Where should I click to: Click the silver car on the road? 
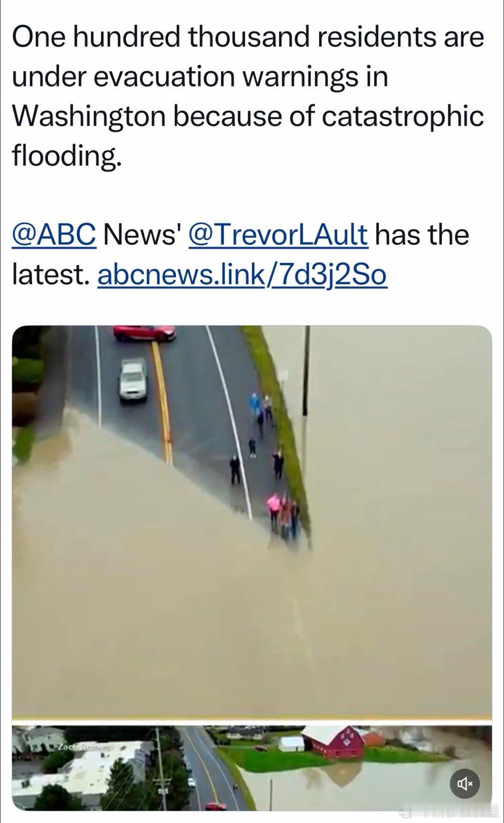tap(133, 379)
